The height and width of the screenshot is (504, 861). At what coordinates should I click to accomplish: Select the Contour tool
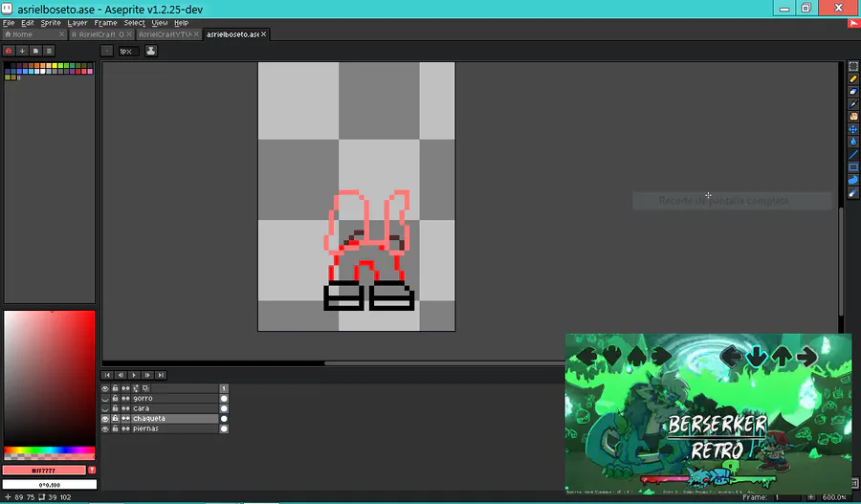pyautogui.click(x=852, y=180)
